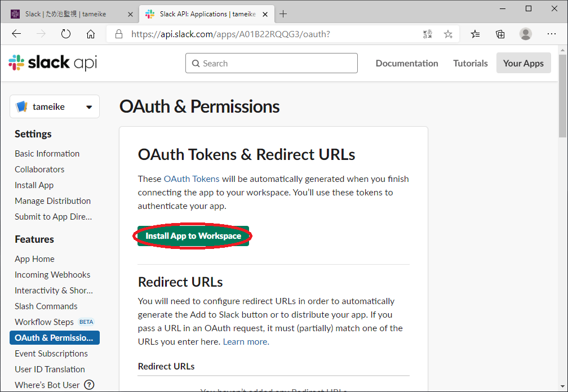The image size is (568, 392).
Task: Click the user profile avatar icon
Action: (525, 34)
